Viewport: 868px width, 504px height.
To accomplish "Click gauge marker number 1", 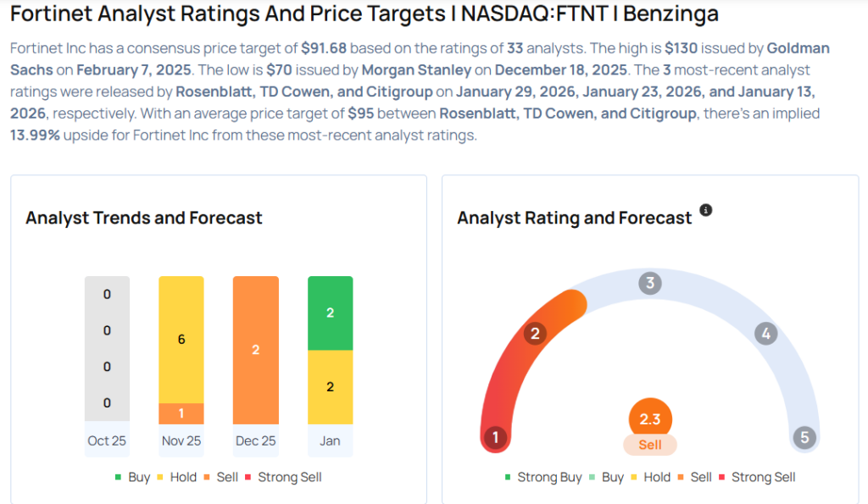I will point(494,438).
